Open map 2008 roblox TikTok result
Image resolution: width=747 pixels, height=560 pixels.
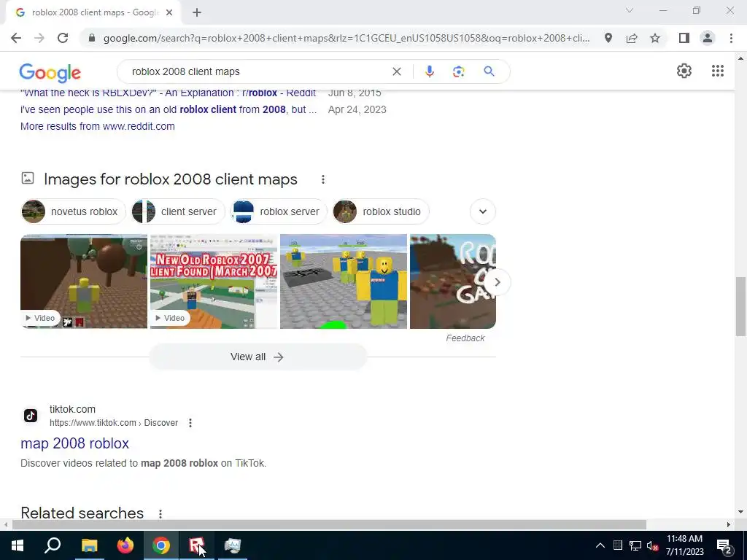coord(75,443)
